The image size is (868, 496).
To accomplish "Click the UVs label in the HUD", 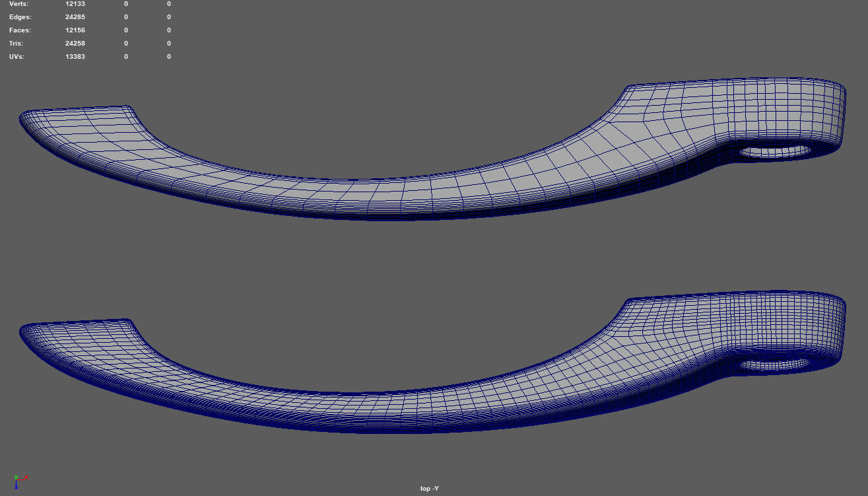I will pos(18,57).
